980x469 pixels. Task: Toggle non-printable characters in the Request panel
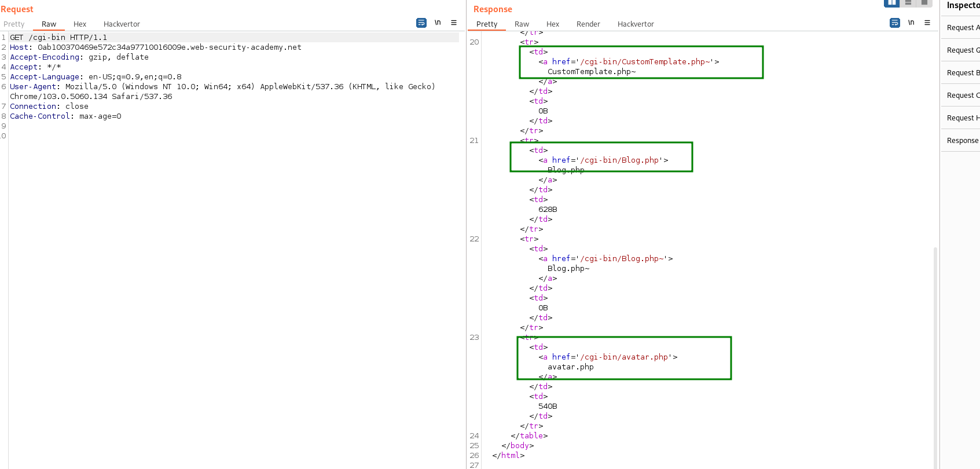(438, 23)
